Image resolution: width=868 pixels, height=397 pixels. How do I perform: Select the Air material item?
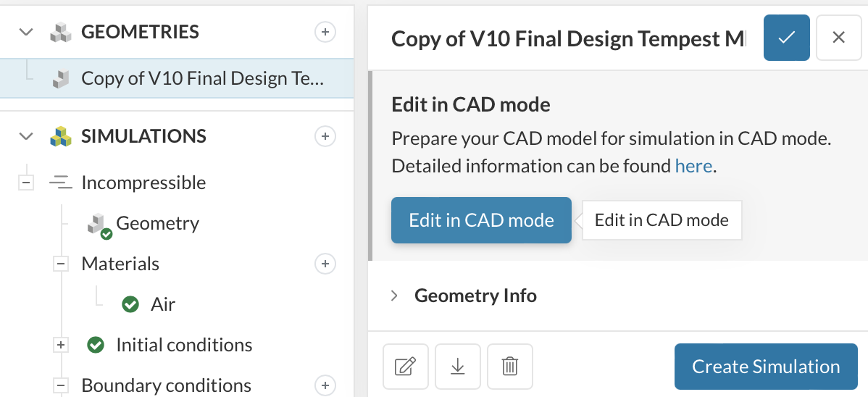[x=163, y=304]
